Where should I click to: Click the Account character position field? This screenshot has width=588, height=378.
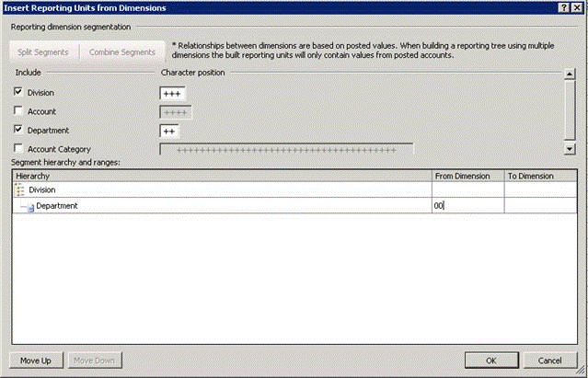(176, 112)
